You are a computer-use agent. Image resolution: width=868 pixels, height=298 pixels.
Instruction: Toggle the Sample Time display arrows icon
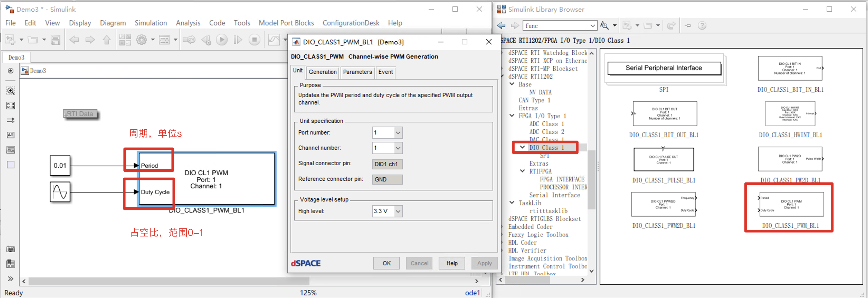11,120
